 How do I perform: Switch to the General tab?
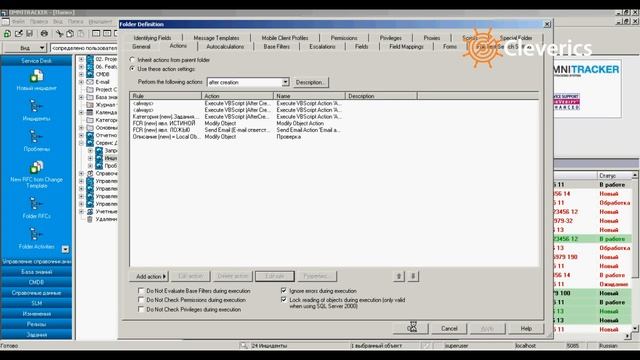(141, 47)
